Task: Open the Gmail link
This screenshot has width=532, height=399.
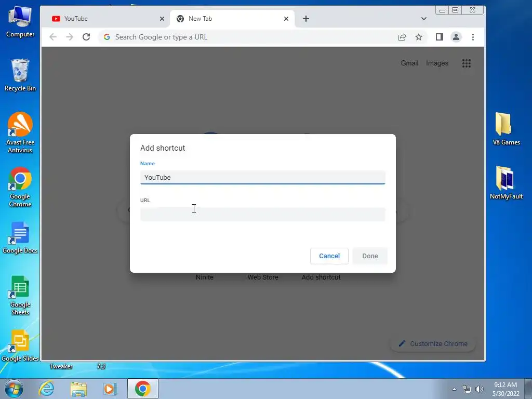Action: pyautogui.click(x=409, y=63)
